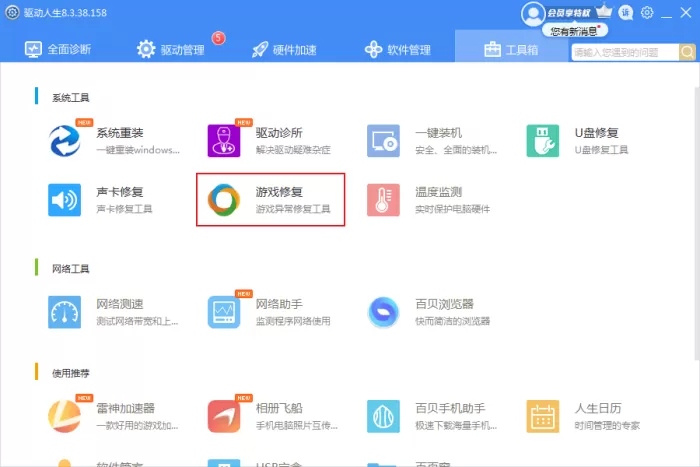Click the 实时保护电脑硬件 description

coord(452,208)
